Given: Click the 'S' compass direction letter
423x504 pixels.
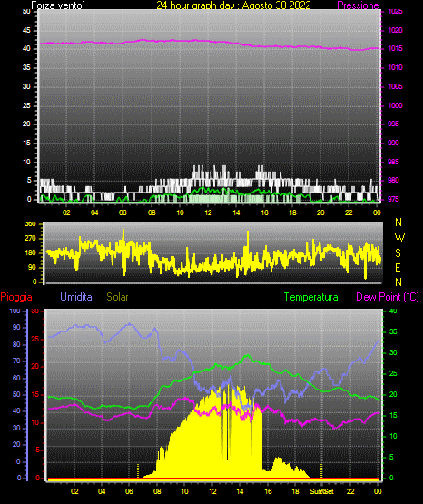Looking at the screenshot, I should click(398, 253).
